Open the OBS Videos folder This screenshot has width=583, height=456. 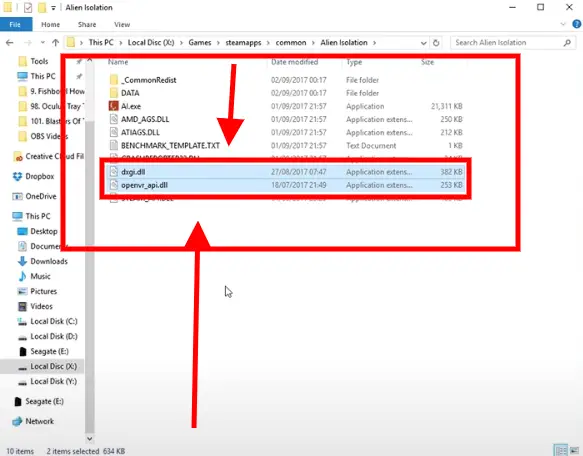(49, 137)
